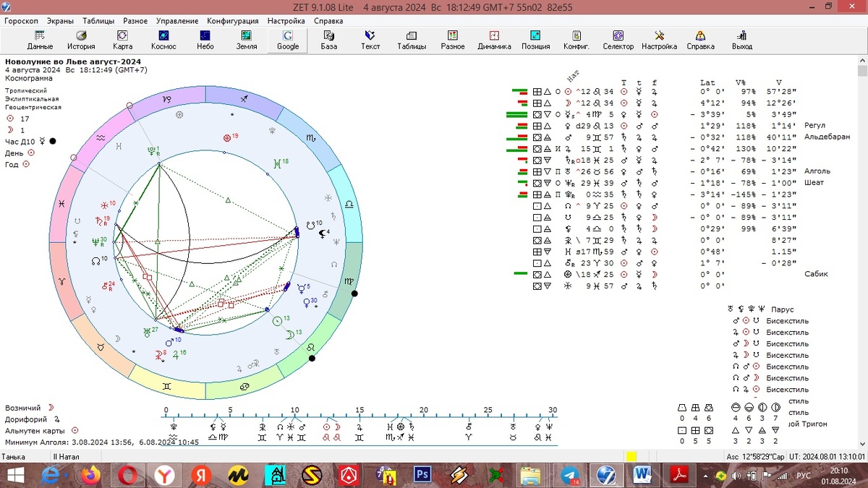Click the Космограмма label
Viewport: 868px width, 488px height.
[28, 78]
